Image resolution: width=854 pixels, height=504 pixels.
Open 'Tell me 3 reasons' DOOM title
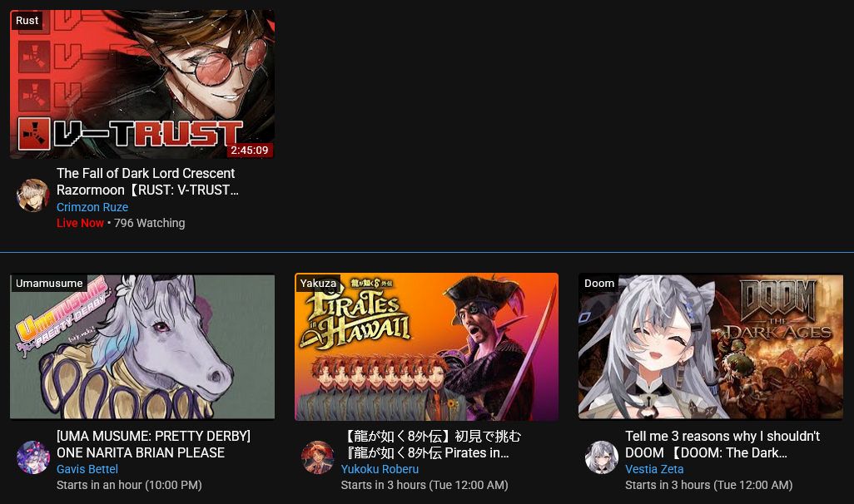[x=722, y=444]
